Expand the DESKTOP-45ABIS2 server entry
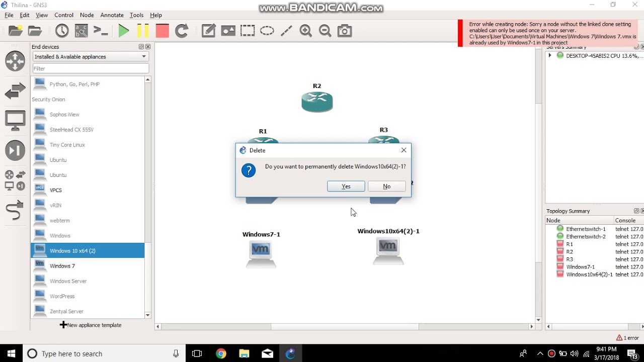 (550, 56)
